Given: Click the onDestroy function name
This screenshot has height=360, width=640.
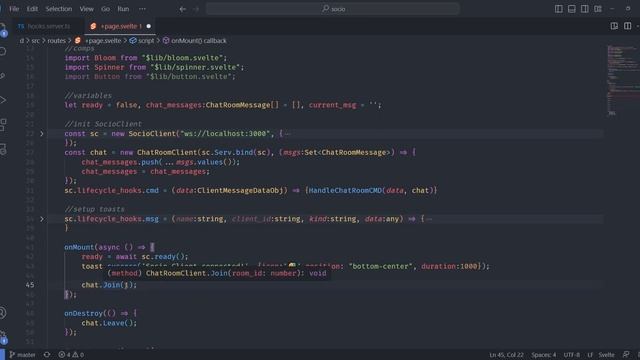Looking at the screenshot, I should pos(84,313).
